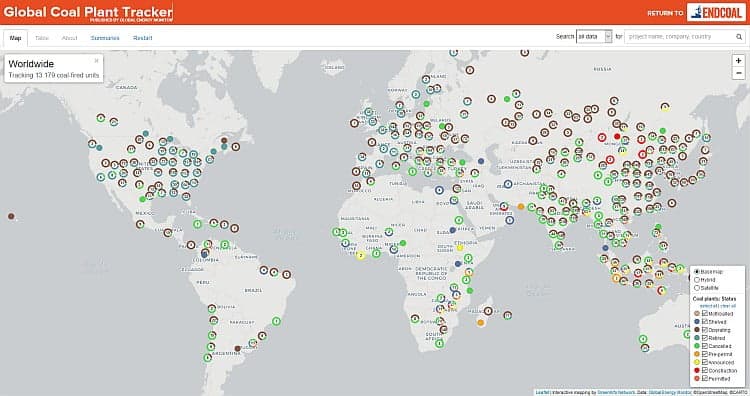
Task: Click the BRAZIL map label
Action: pos(253,290)
